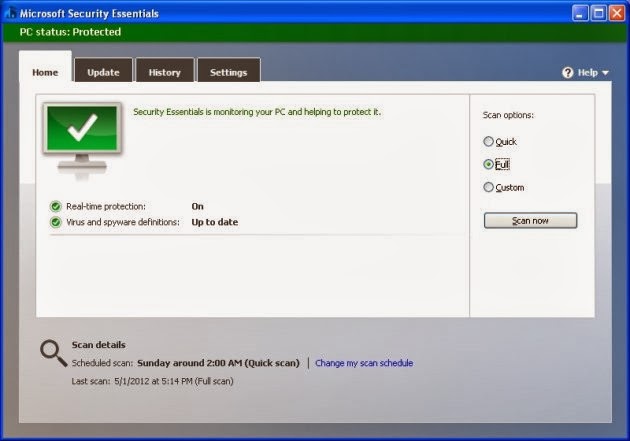The image size is (630, 441).
Task: Expand the Help dropdown arrow
Action: click(x=605, y=73)
